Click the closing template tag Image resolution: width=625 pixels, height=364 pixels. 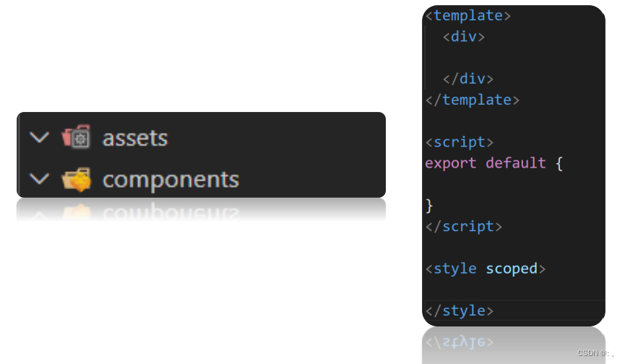[472, 100]
